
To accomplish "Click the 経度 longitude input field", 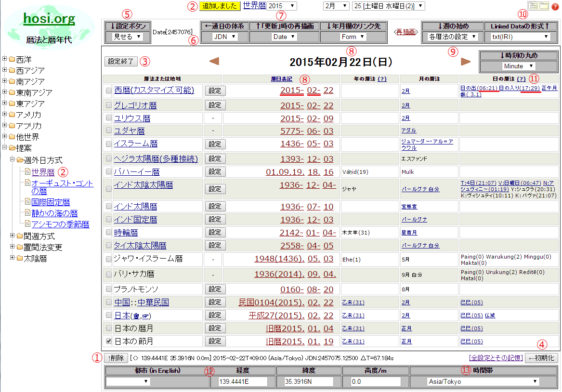I will click(x=243, y=381).
